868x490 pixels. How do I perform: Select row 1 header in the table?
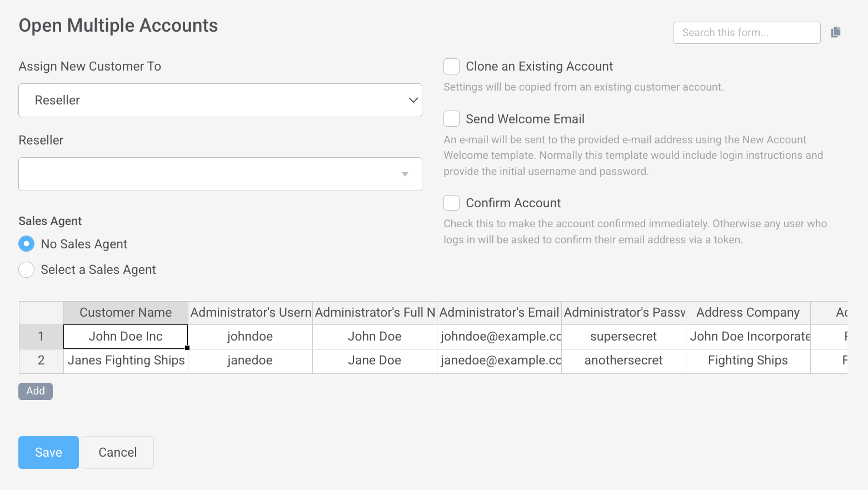pos(41,337)
